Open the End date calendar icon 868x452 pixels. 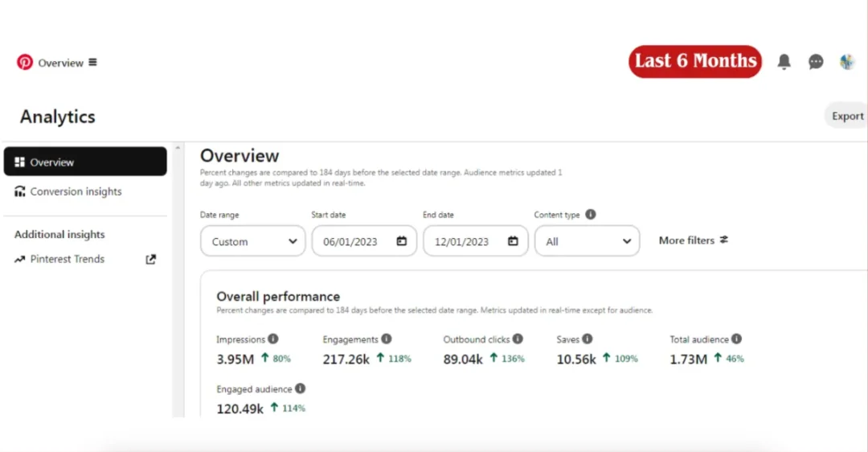coord(513,241)
